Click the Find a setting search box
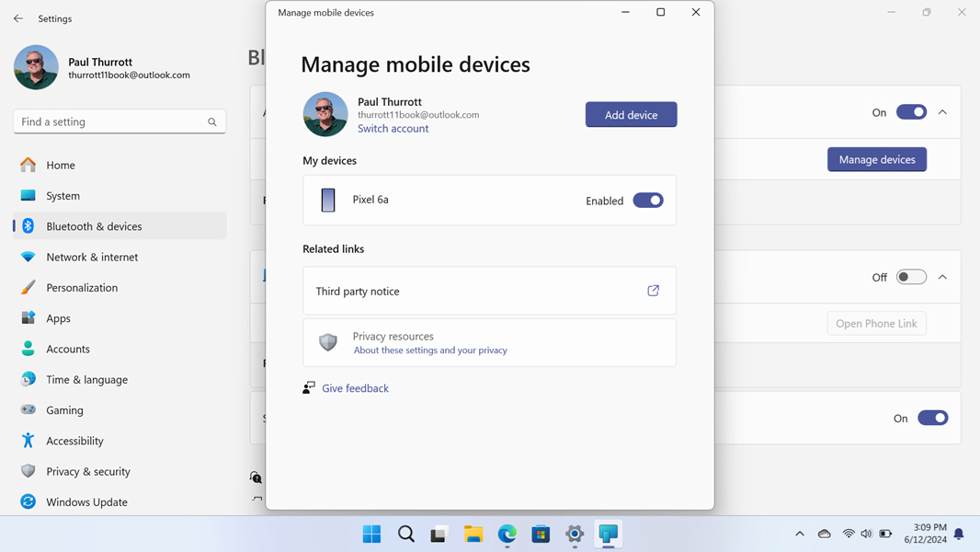The width and height of the screenshot is (980, 552). click(x=110, y=121)
